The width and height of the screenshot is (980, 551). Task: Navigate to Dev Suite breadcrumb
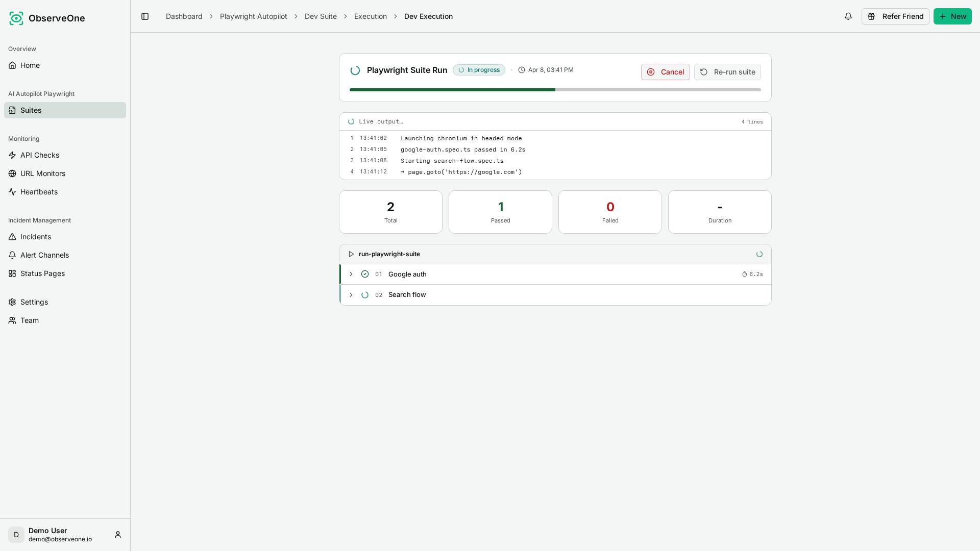click(321, 16)
